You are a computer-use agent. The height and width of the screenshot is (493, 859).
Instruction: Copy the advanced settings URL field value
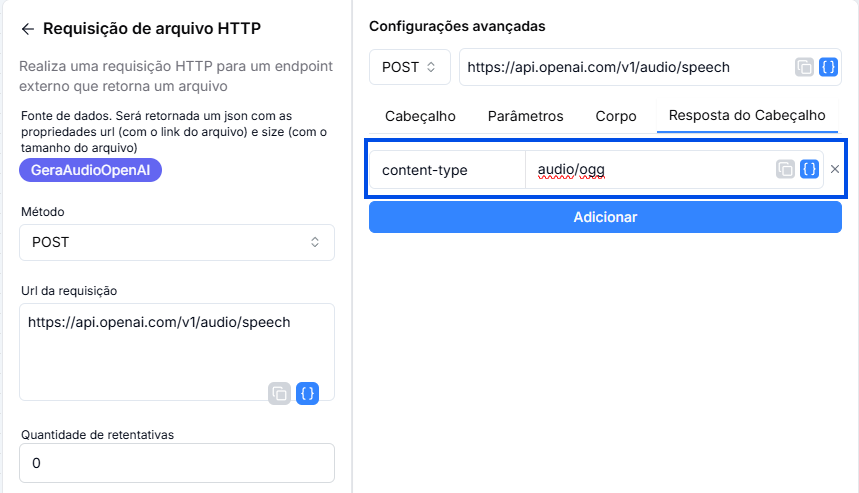pyautogui.click(x=804, y=67)
